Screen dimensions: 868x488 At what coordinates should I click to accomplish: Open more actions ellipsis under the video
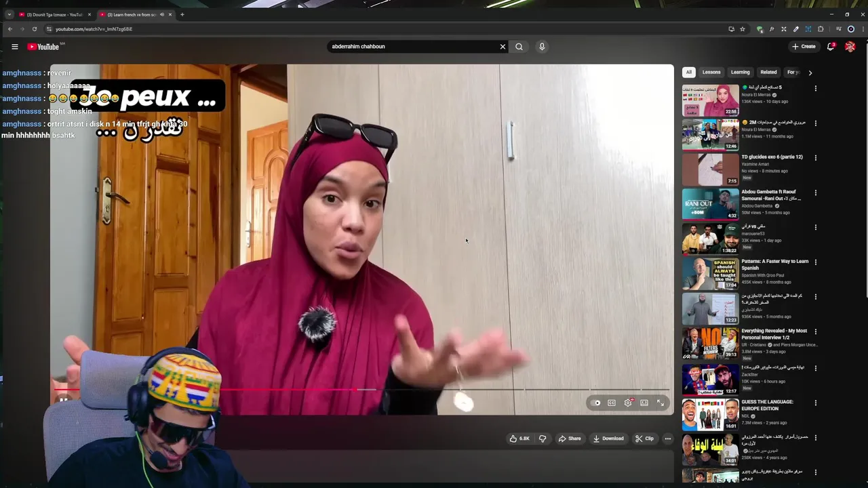[668, 439]
